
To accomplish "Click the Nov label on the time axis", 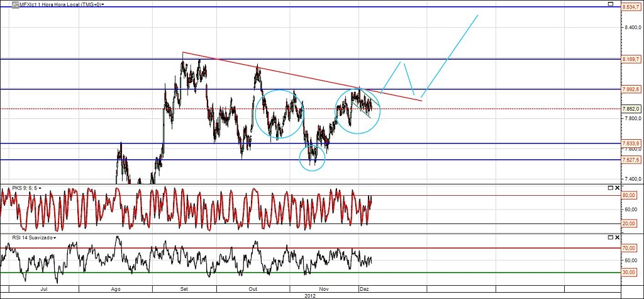I will [x=325, y=289].
